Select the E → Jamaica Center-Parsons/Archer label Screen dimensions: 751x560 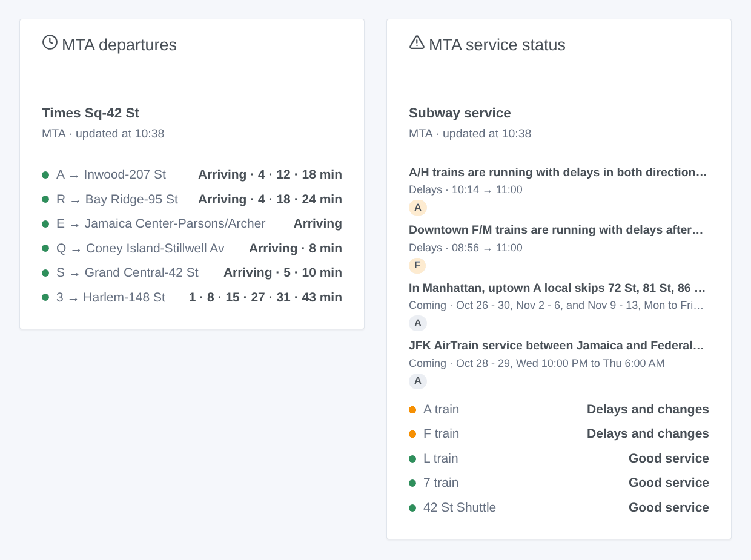point(161,224)
